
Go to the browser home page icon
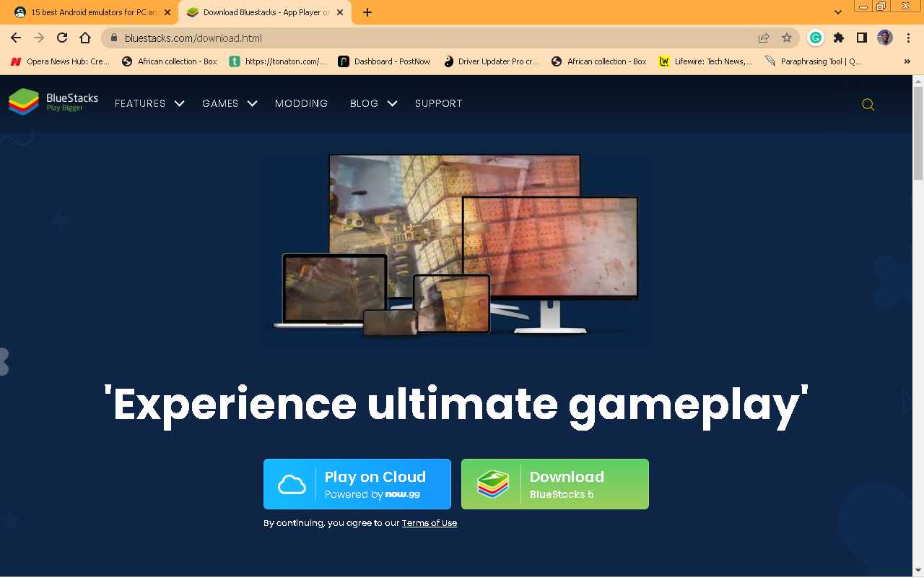click(85, 38)
